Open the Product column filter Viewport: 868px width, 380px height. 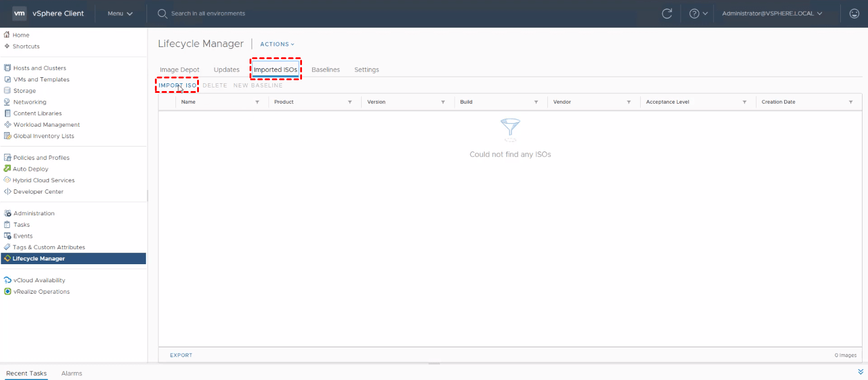[350, 103]
